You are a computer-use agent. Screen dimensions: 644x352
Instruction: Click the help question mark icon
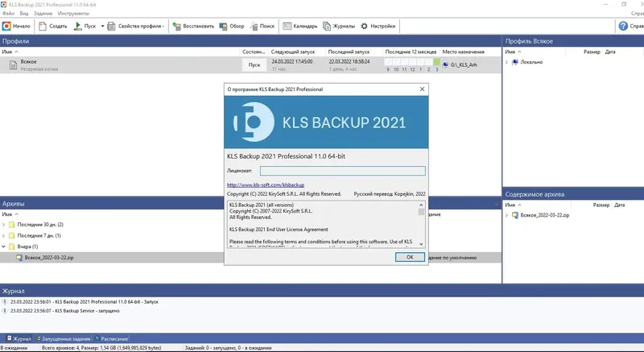(x=623, y=27)
